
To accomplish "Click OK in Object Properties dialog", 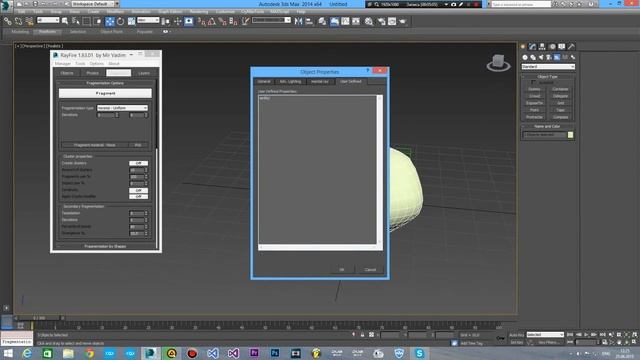I will pyautogui.click(x=342, y=269).
